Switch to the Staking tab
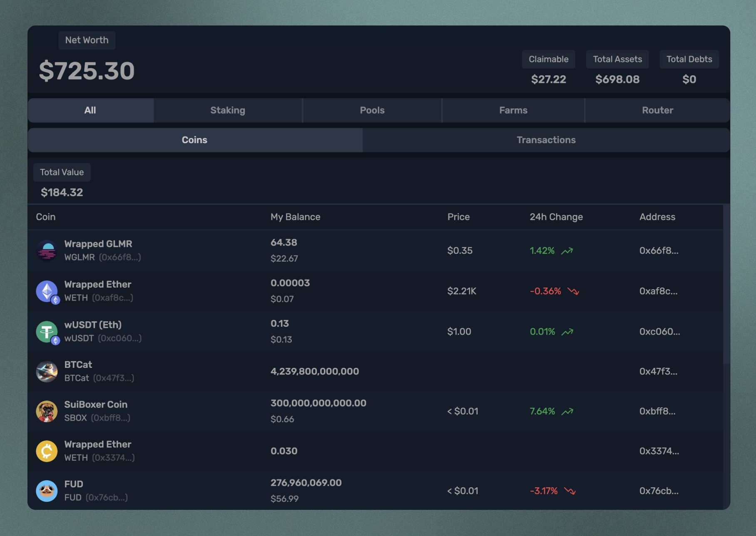The height and width of the screenshot is (536, 756). (228, 110)
